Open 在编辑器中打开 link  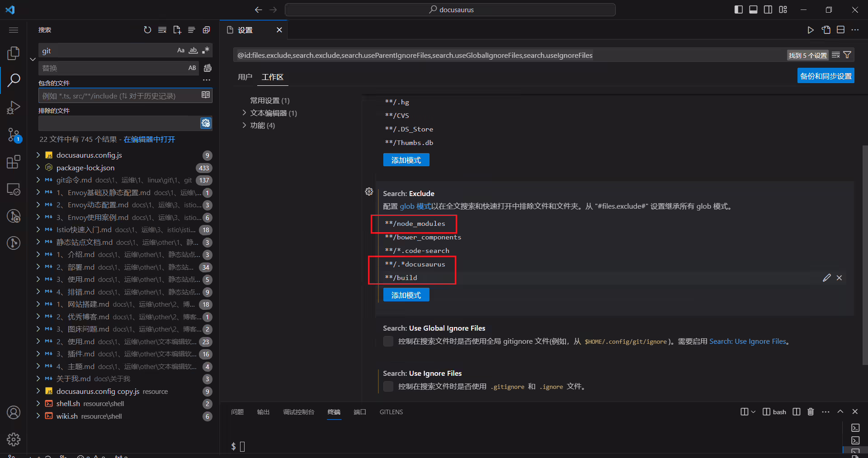coord(149,139)
